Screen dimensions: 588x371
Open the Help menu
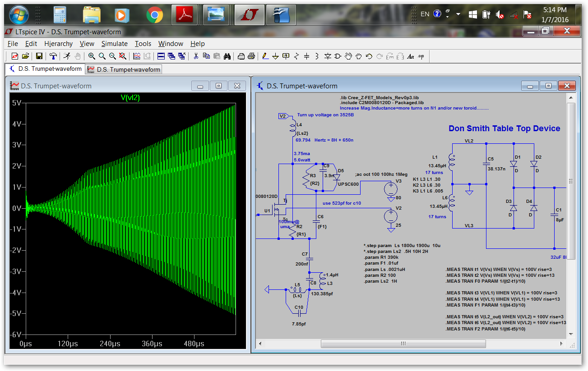tap(198, 44)
